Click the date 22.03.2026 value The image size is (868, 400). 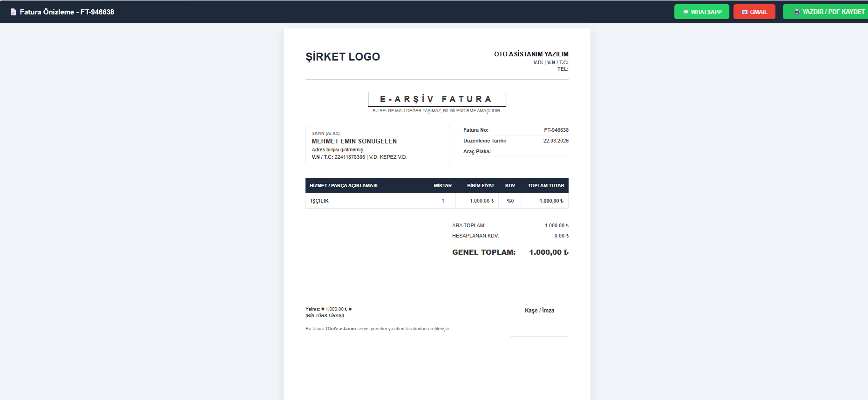tap(556, 141)
